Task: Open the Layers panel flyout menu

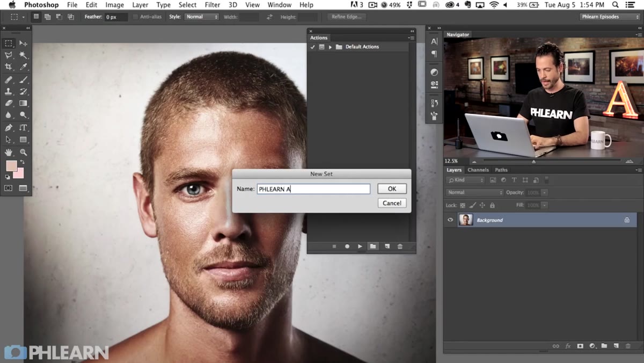Action: [x=639, y=170]
